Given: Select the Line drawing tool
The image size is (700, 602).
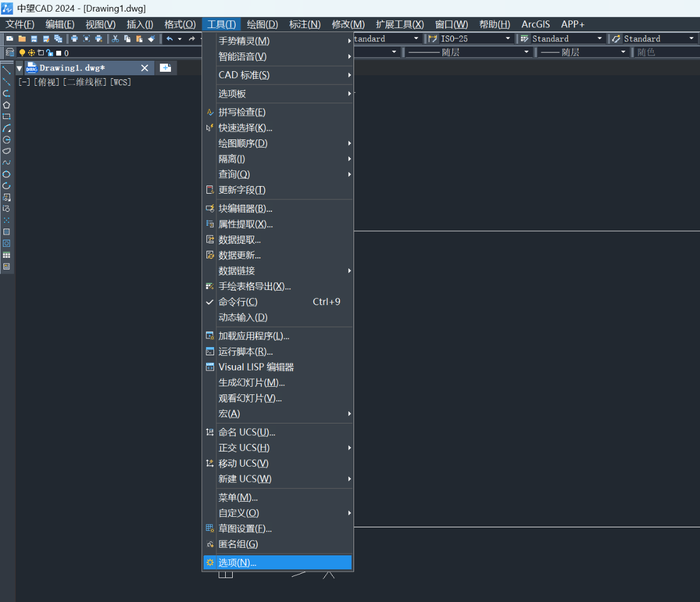Looking at the screenshot, I should 6,70.
